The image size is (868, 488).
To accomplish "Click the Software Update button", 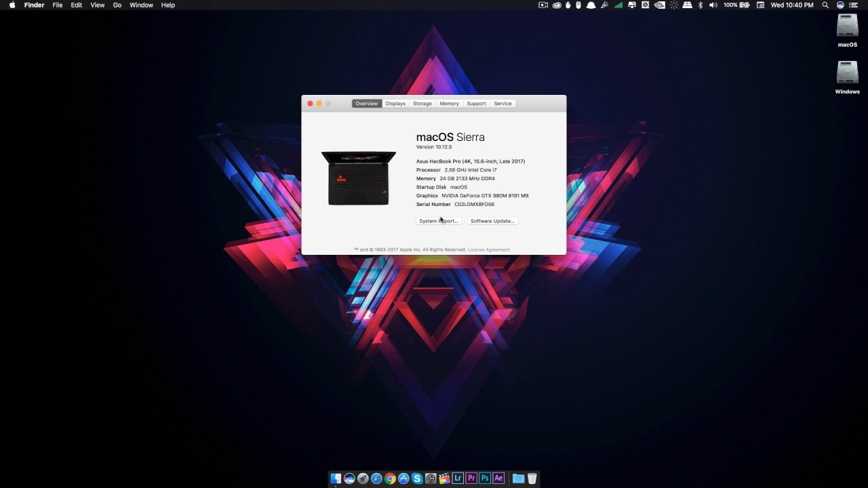I will click(492, 221).
